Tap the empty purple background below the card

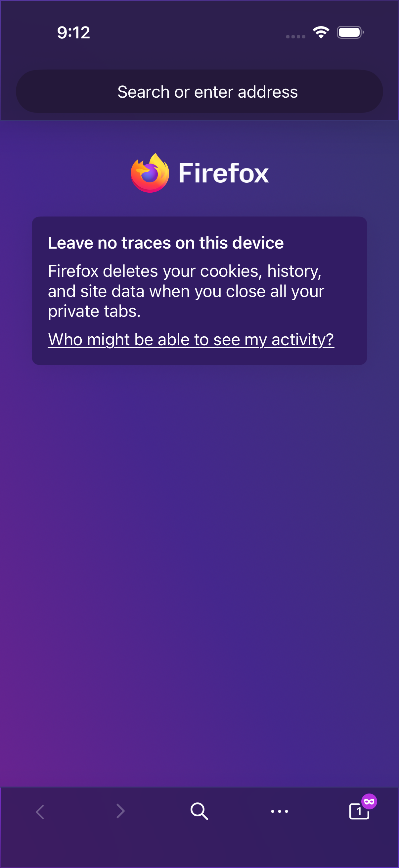tap(199, 573)
